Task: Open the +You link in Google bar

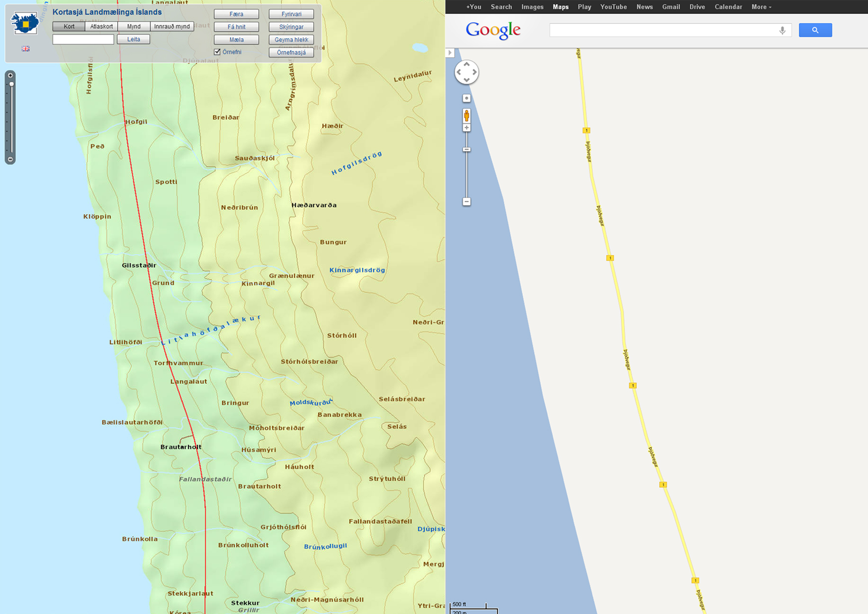Action: (474, 7)
